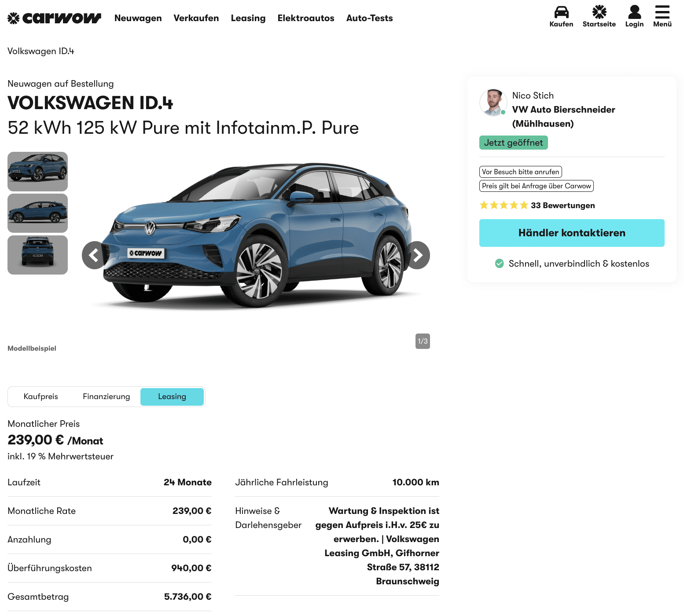Screen dimensions: 684x616
Task: Click the 1/3 image counter badge
Action: point(423,341)
